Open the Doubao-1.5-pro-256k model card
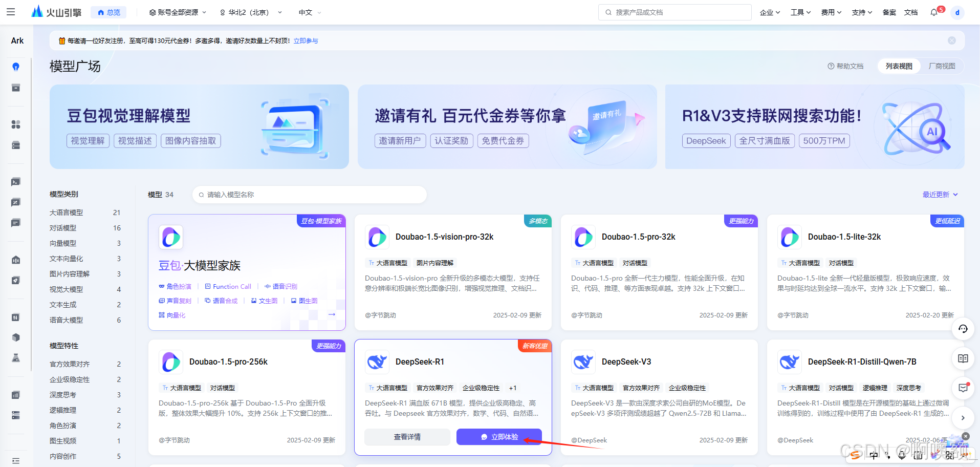980x467 pixels. coord(247,397)
